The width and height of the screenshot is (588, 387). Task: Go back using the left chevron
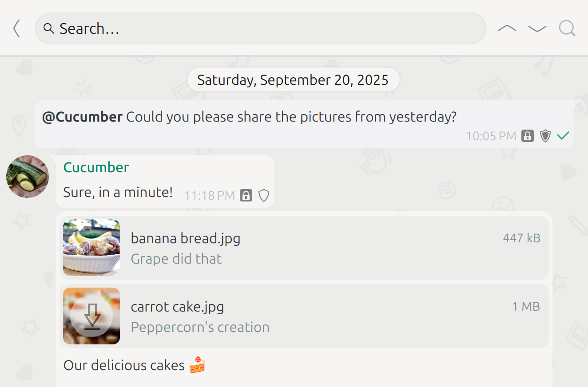click(x=16, y=29)
